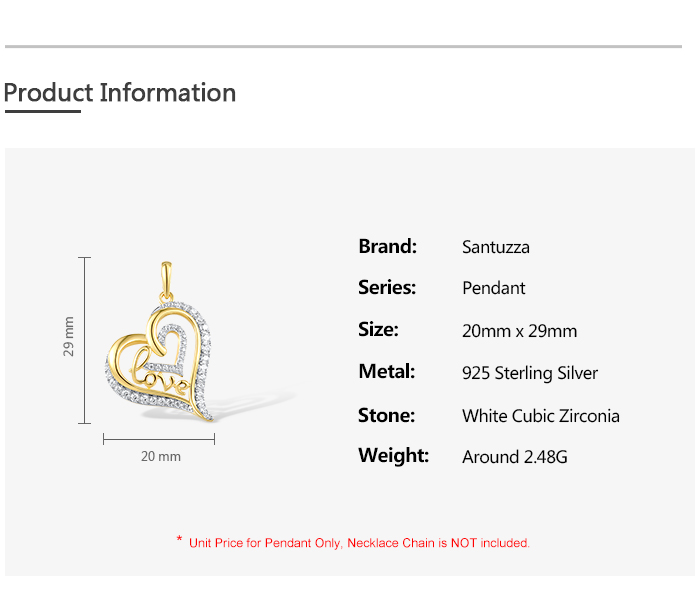The image size is (700, 615).
Task: Click the "29 mm" height label
Action: [69, 336]
